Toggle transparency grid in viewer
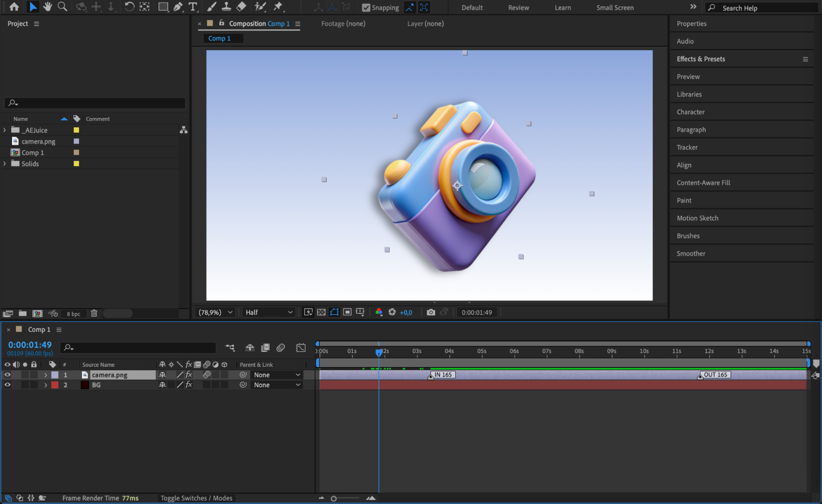 (321, 312)
